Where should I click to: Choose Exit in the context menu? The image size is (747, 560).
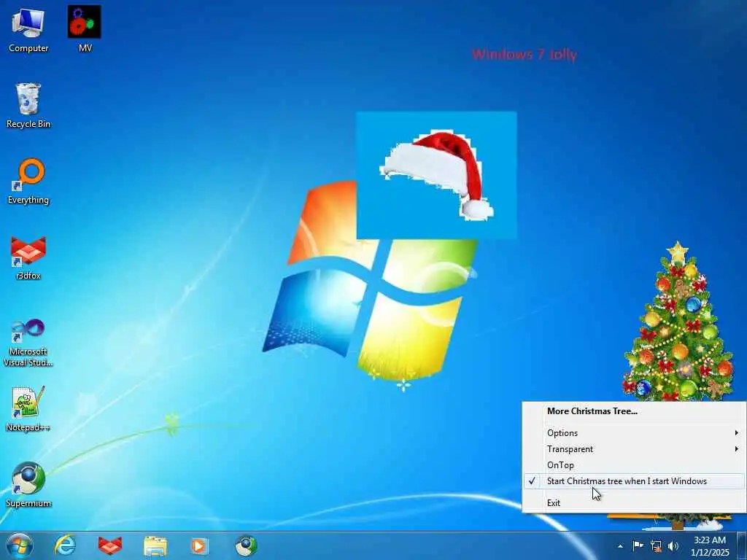tap(634, 503)
